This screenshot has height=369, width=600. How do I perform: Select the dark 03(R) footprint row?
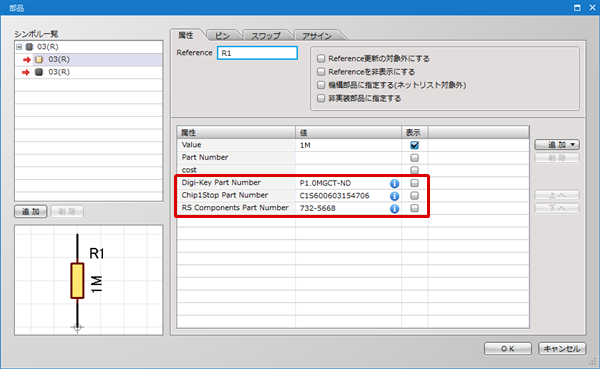88,72
